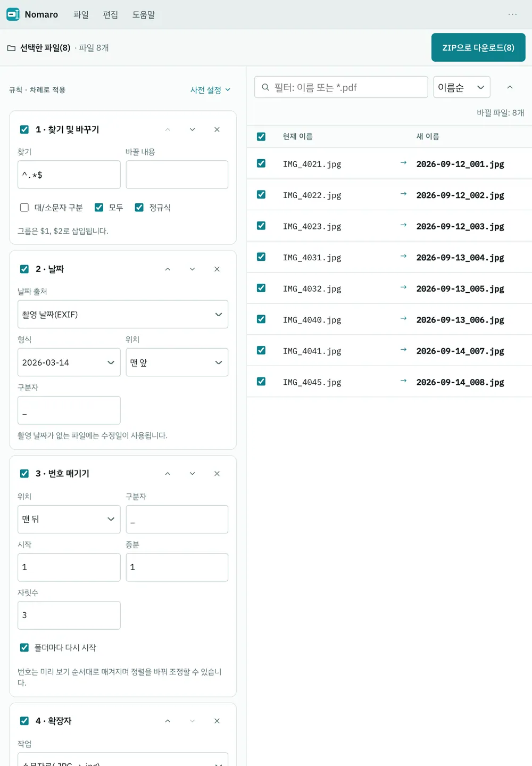Disable rule 2 날짜 checkbox

(24, 269)
